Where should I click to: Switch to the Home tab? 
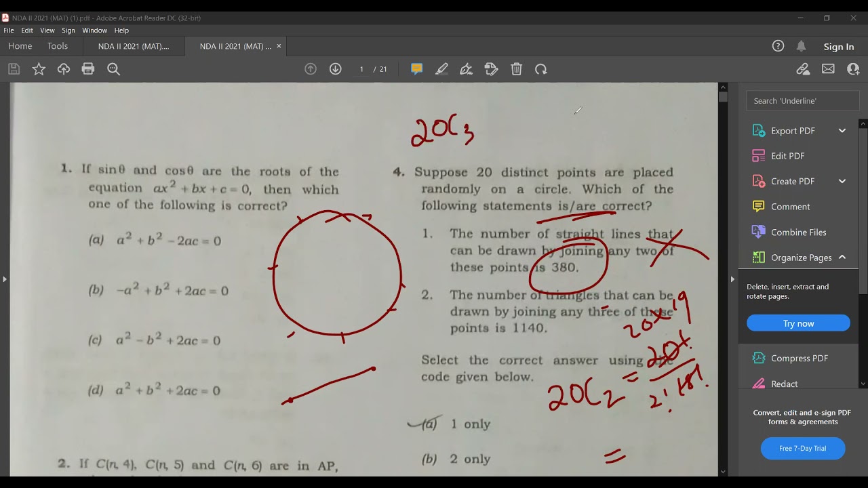pos(20,46)
